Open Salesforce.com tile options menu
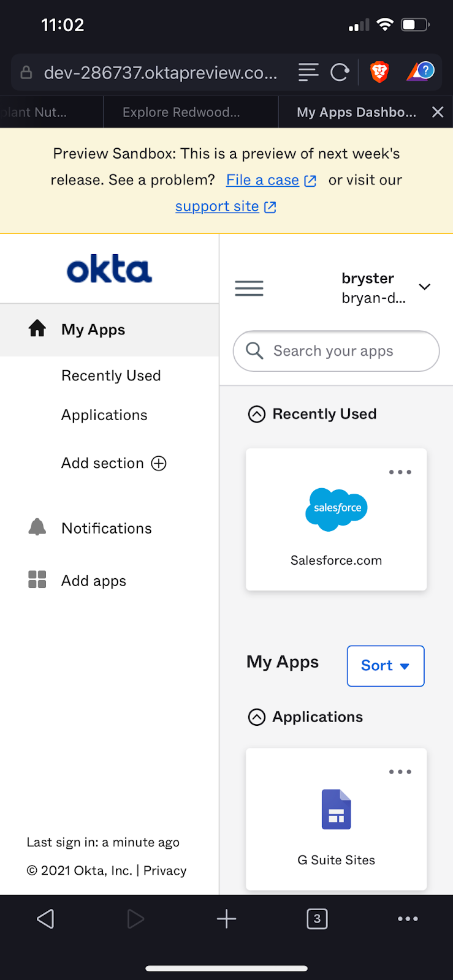 tap(400, 472)
